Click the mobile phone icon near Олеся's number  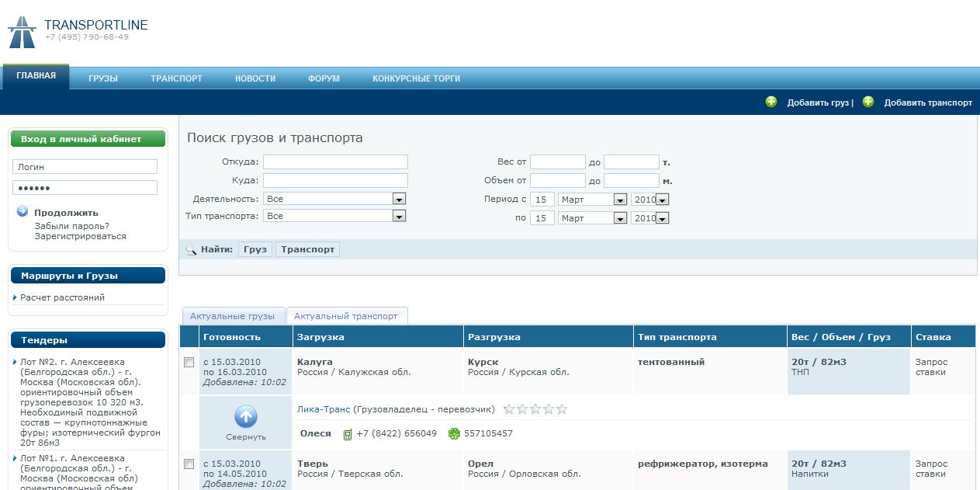(347, 434)
